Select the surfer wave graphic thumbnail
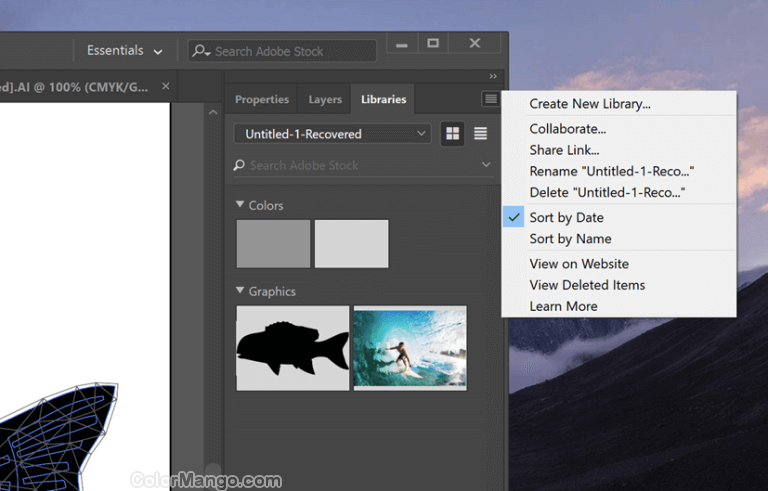768x491 pixels. click(410, 348)
